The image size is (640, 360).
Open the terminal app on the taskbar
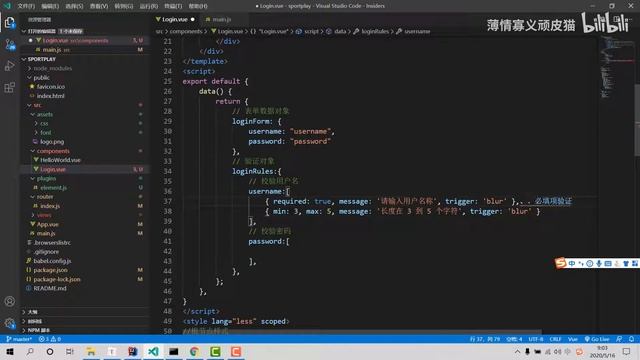[x=173, y=351]
